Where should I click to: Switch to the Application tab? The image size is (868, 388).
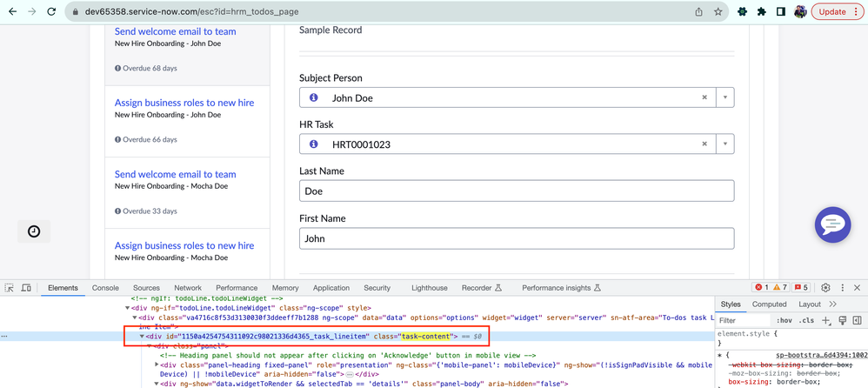point(331,288)
